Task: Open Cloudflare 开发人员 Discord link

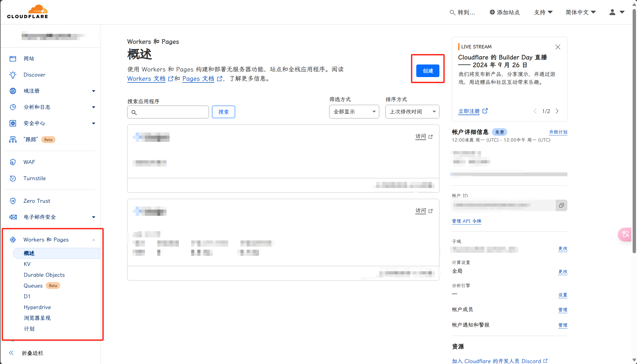Action: (500, 361)
